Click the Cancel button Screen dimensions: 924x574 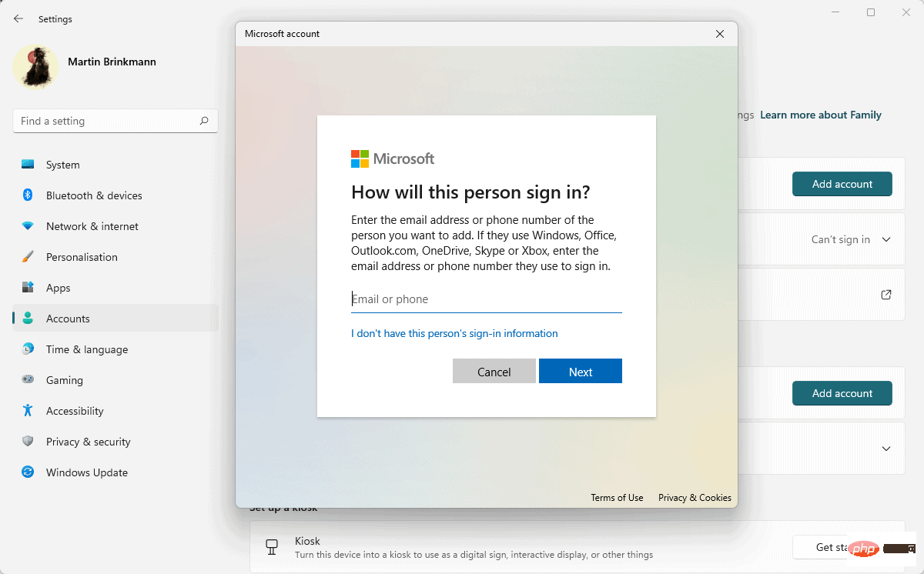(494, 371)
